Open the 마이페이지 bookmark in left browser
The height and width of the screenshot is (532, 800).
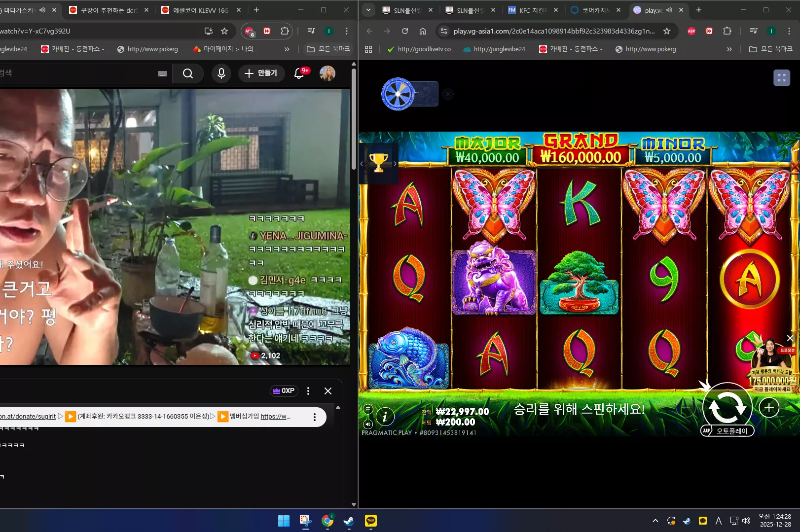[225, 49]
